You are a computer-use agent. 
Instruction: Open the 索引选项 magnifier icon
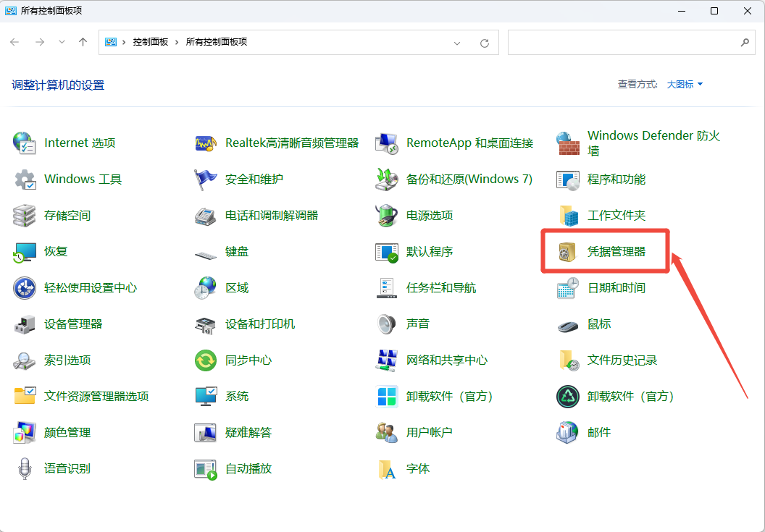(x=25, y=360)
